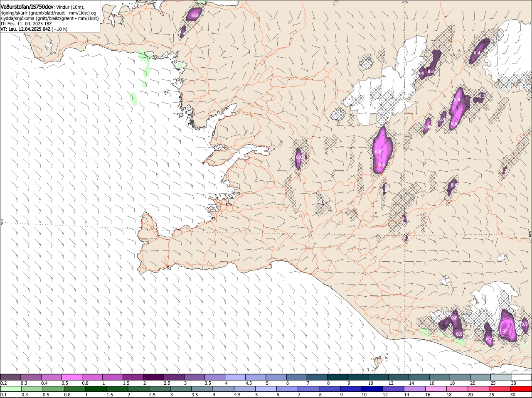Click the '(+10 h)' forecast offset text
Viewport: 532px width, 398px height.
pos(60,29)
